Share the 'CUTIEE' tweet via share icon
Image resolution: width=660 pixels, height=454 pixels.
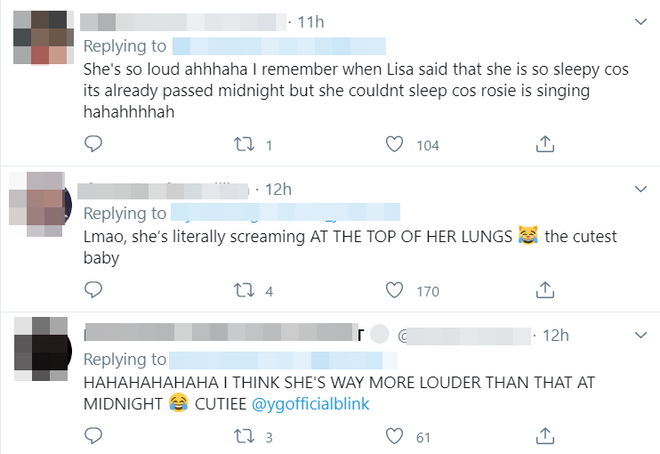point(545,436)
